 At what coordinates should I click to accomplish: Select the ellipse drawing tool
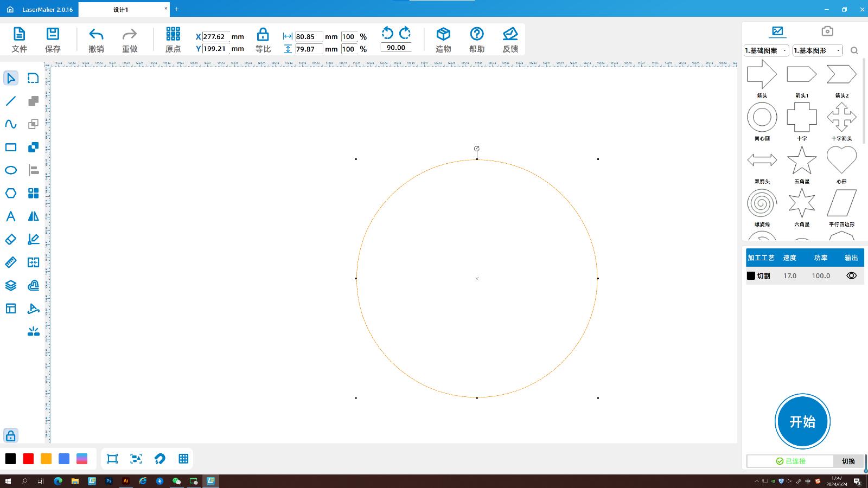11,170
